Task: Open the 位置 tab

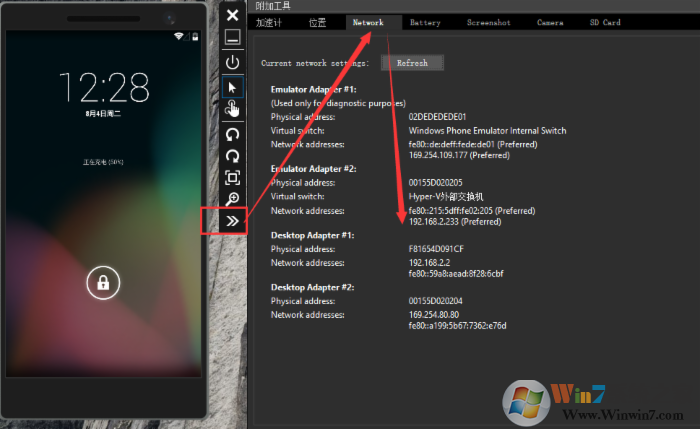Action: pos(317,22)
